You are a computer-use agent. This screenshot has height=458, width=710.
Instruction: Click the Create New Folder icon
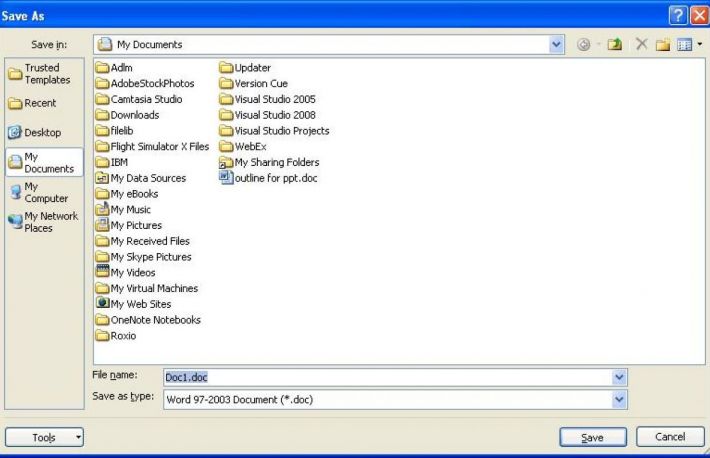tap(664, 45)
